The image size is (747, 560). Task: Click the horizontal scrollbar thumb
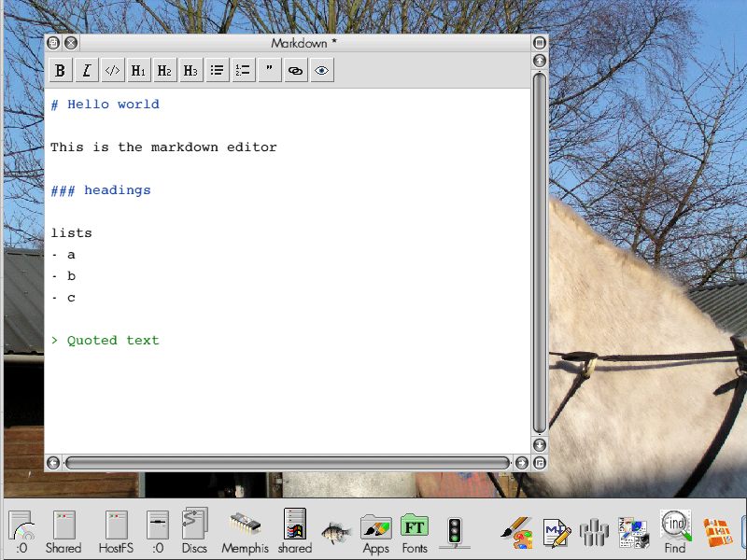click(288, 463)
